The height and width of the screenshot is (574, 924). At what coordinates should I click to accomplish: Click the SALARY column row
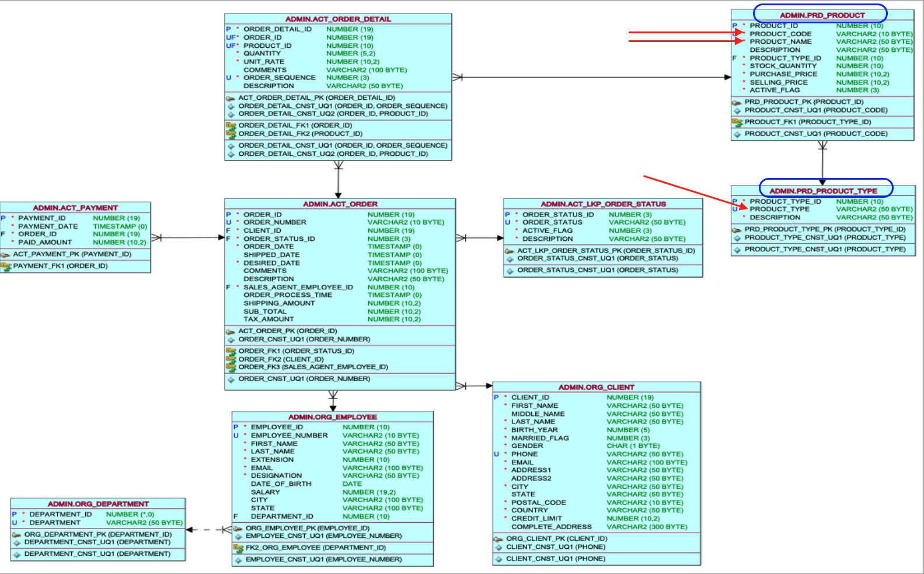pyautogui.click(x=333, y=492)
